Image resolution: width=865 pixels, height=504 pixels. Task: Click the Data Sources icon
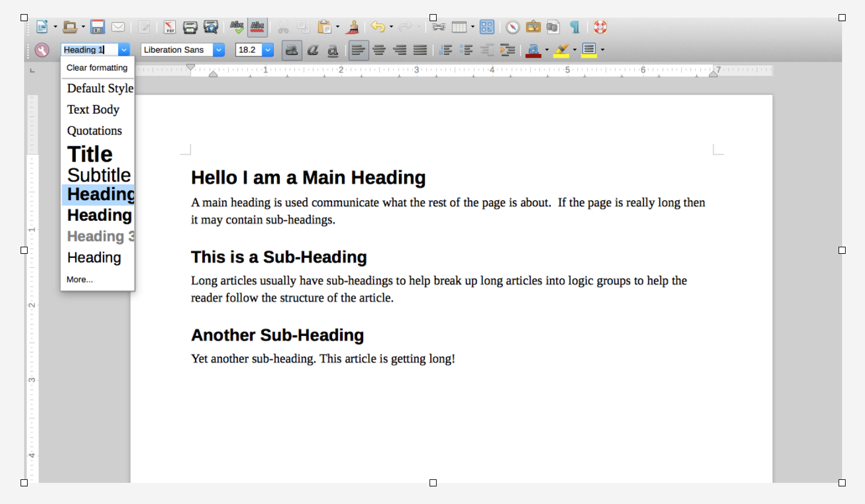pos(553,27)
